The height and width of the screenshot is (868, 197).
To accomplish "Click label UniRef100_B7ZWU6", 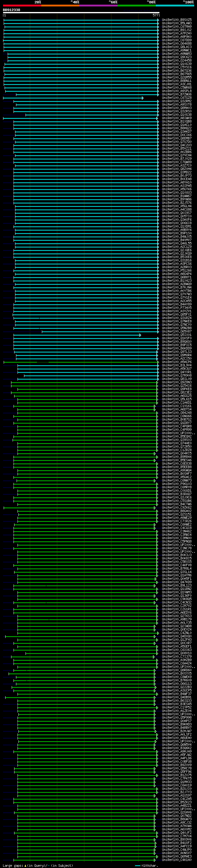I will point(176,94).
